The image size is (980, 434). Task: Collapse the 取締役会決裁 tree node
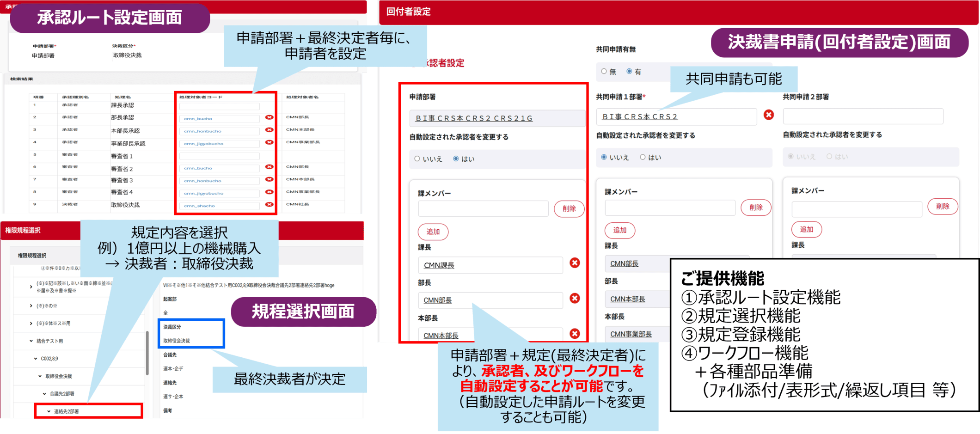(x=40, y=376)
